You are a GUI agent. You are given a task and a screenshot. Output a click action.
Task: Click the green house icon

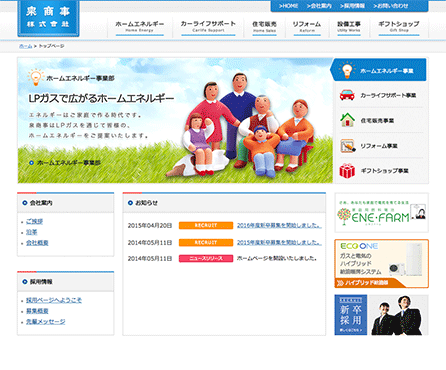point(347,120)
